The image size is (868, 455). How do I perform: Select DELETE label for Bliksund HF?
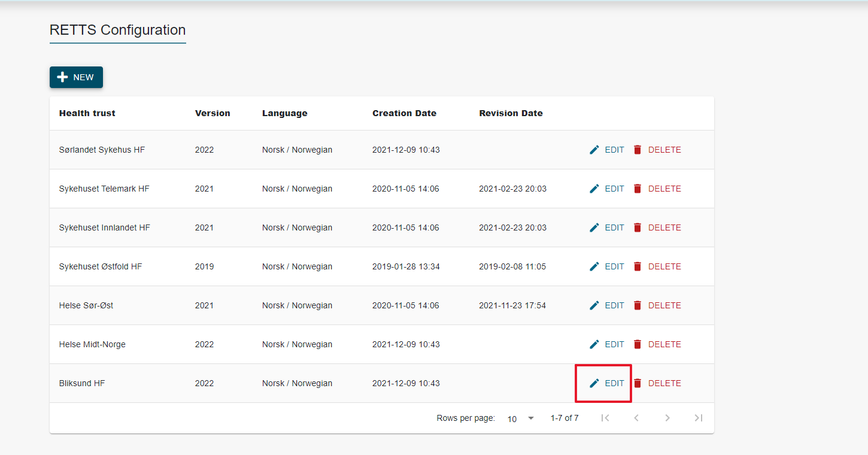(664, 383)
